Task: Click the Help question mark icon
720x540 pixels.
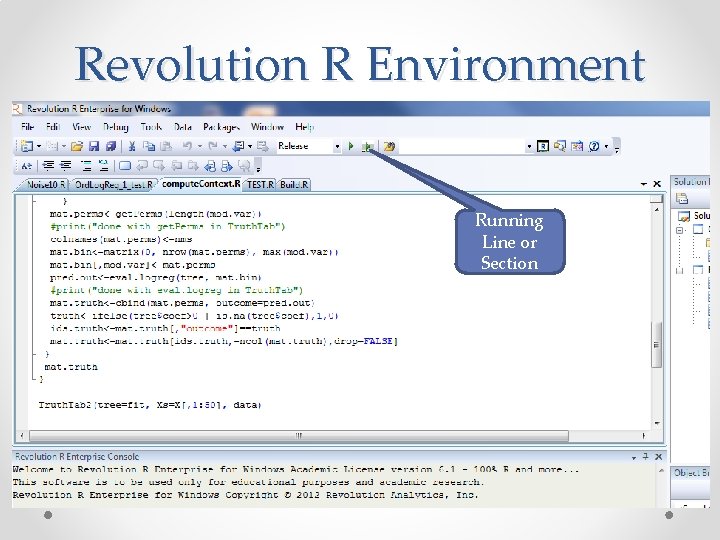Action: tap(594, 146)
